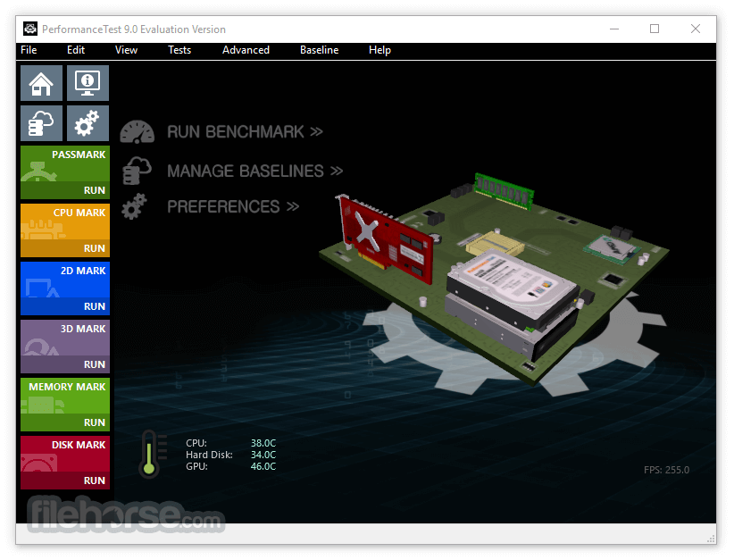Image resolution: width=734 pixels, height=560 pixels.
Task: Click the PREFERENCES link
Action: (233, 206)
